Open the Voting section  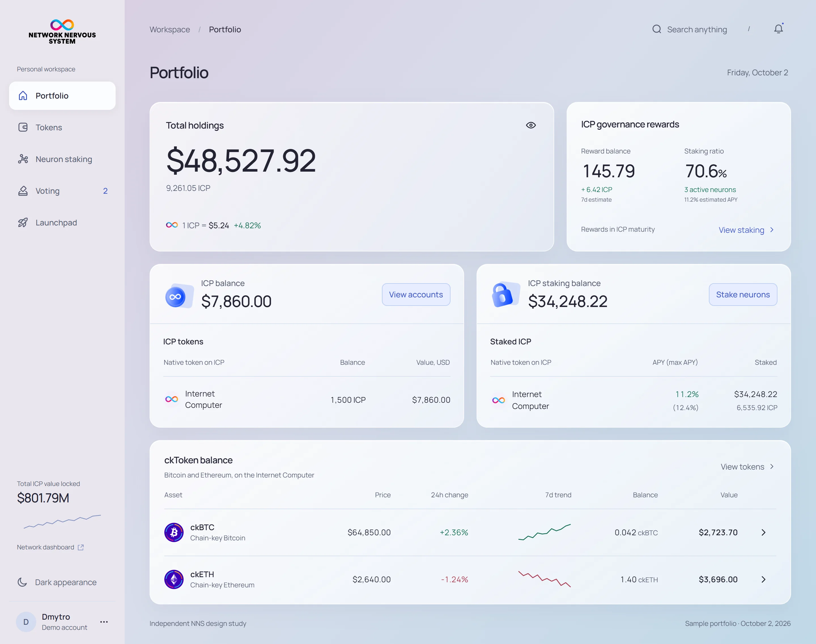pos(62,191)
